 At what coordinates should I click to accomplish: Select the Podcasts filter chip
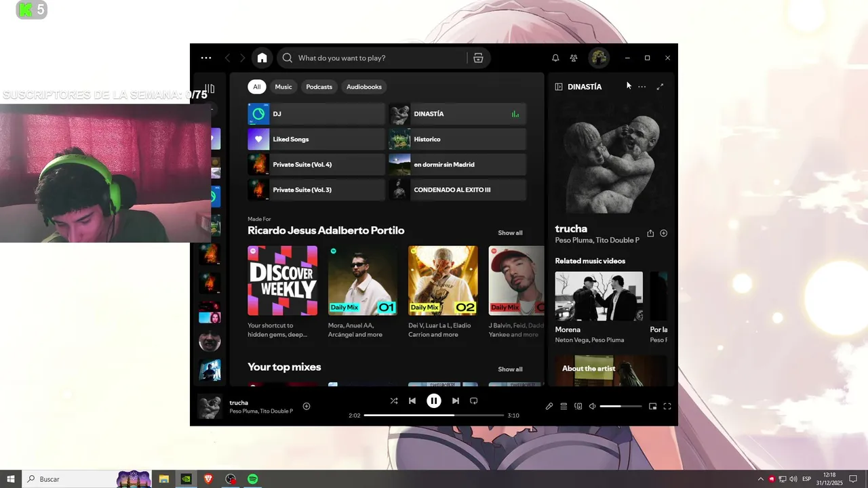point(319,87)
